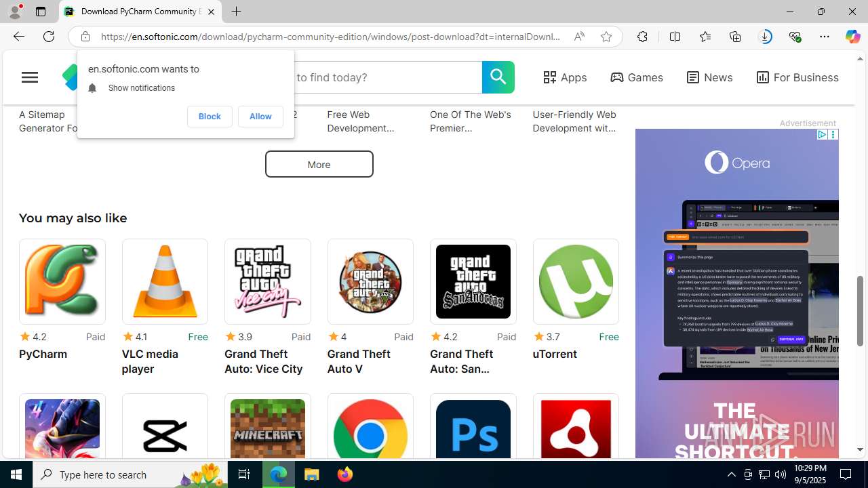Viewport: 868px width, 488px height.
Task: Open the Extensions puzzle icon
Action: (x=642, y=37)
